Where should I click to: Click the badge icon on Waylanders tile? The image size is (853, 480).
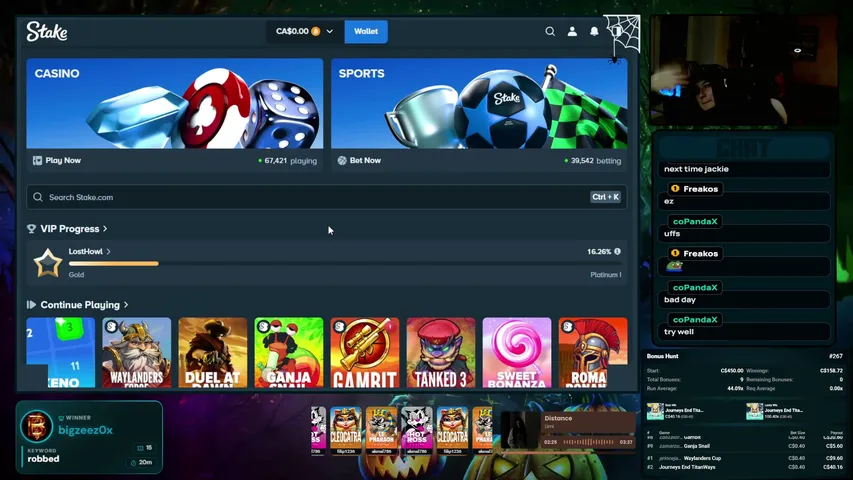tap(112, 327)
